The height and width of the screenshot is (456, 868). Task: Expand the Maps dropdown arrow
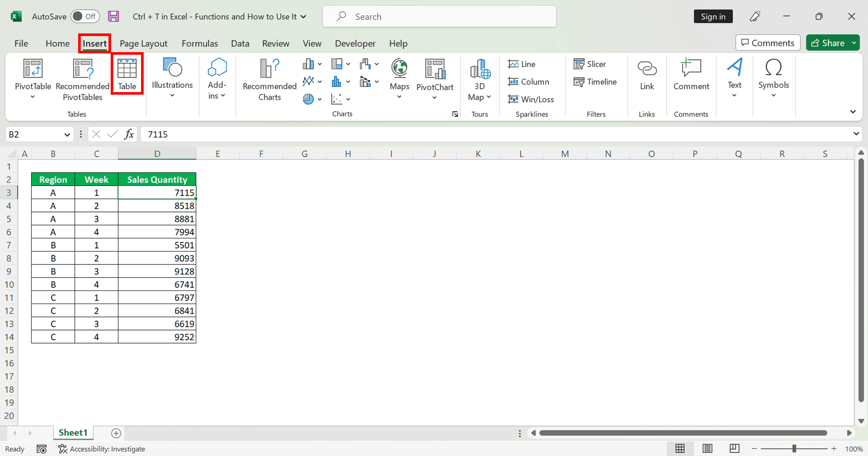399,97
